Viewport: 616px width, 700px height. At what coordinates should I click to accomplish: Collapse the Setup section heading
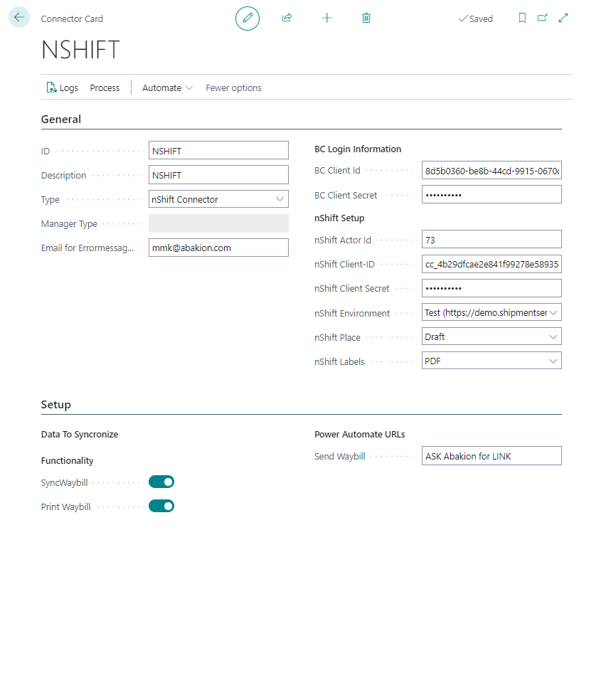click(x=55, y=405)
